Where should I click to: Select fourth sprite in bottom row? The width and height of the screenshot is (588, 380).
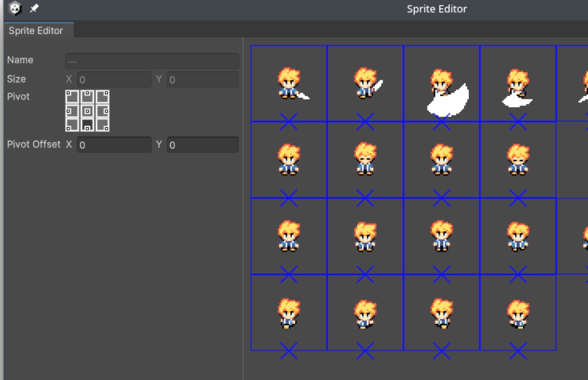pyautogui.click(x=518, y=313)
